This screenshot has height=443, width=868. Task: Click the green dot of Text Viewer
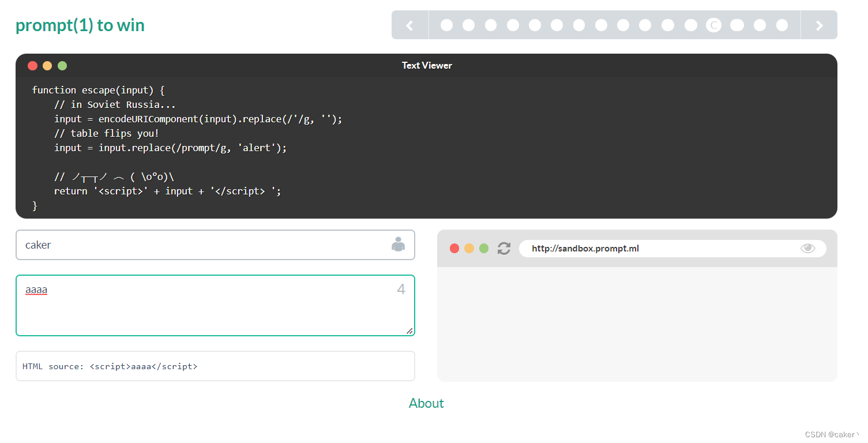click(62, 66)
